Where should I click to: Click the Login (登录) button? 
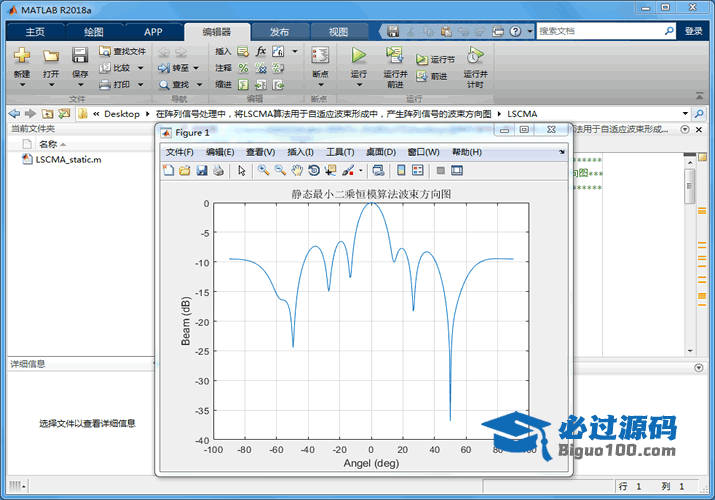(x=694, y=31)
